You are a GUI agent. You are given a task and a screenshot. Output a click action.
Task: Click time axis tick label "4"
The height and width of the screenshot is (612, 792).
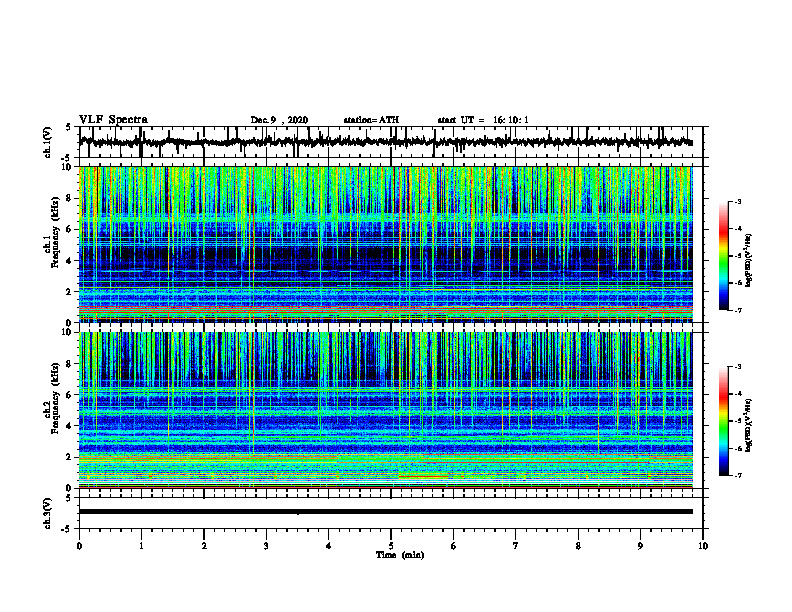(x=328, y=546)
